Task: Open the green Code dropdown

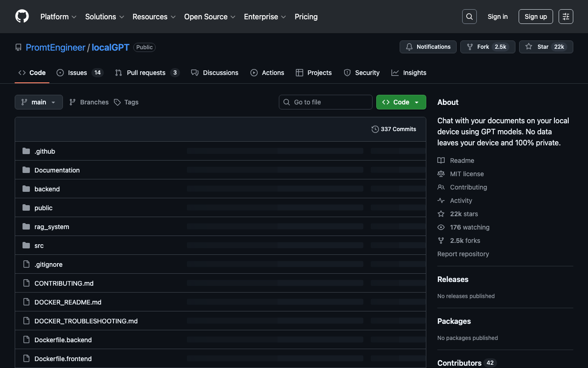Action: pos(401,102)
